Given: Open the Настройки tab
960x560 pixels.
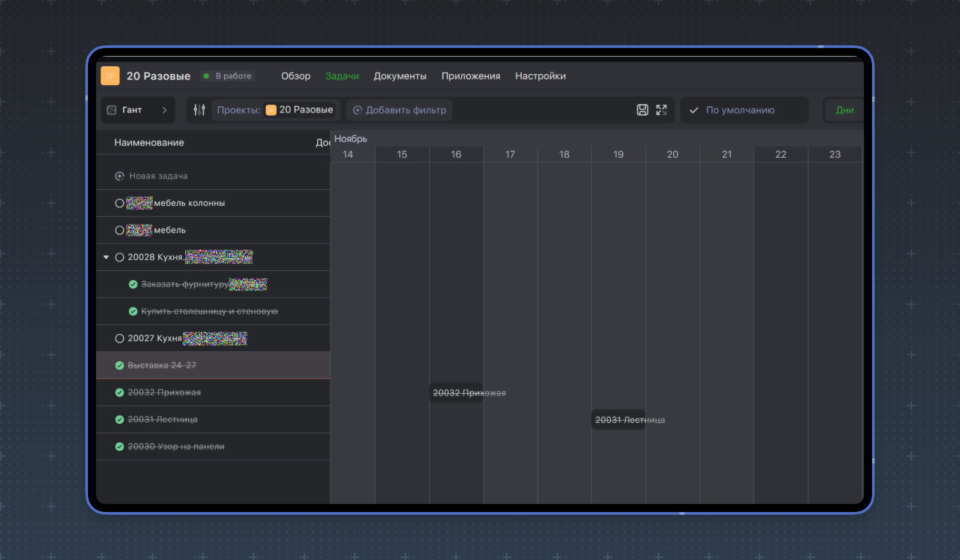Looking at the screenshot, I should [540, 76].
